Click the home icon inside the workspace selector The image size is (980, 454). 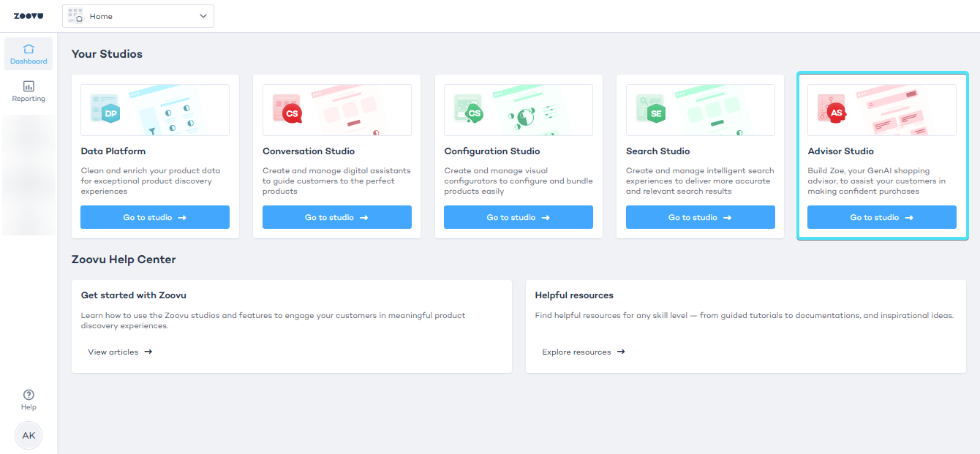[x=75, y=15]
